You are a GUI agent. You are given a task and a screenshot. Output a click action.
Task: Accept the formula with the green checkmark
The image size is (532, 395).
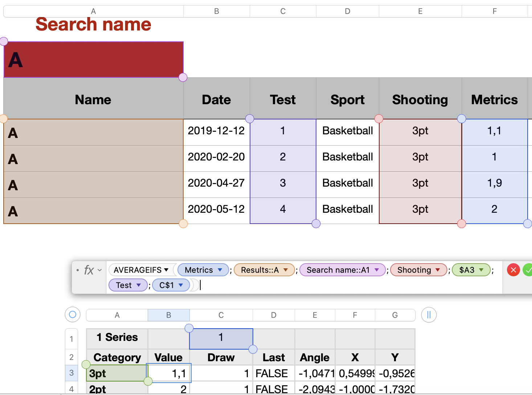pyautogui.click(x=528, y=270)
